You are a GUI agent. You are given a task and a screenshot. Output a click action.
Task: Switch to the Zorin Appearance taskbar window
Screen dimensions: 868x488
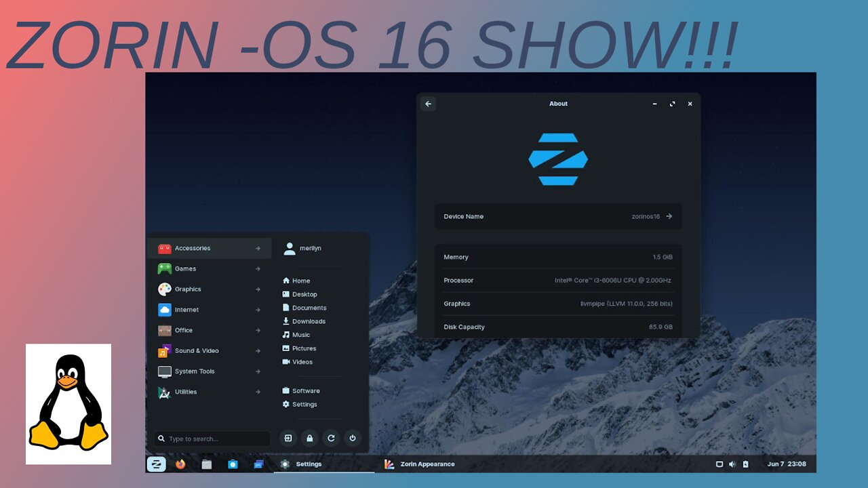[x=419, y=464]
